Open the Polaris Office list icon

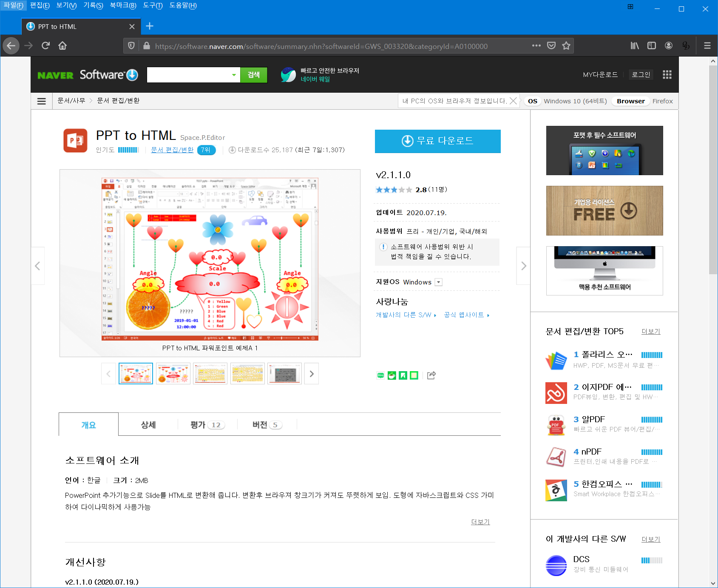click(x=556, y=361)
